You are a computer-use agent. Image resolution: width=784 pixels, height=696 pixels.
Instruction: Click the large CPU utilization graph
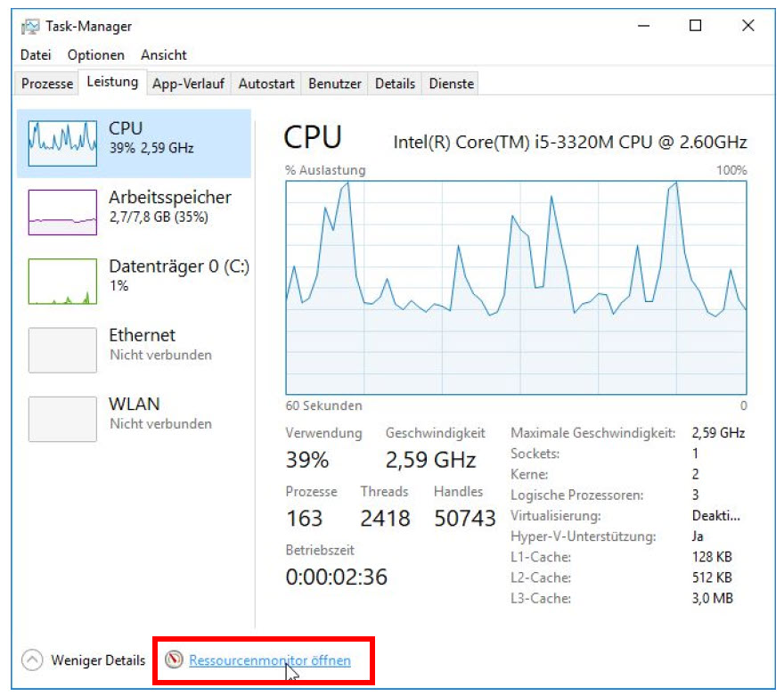click(516, 287)
